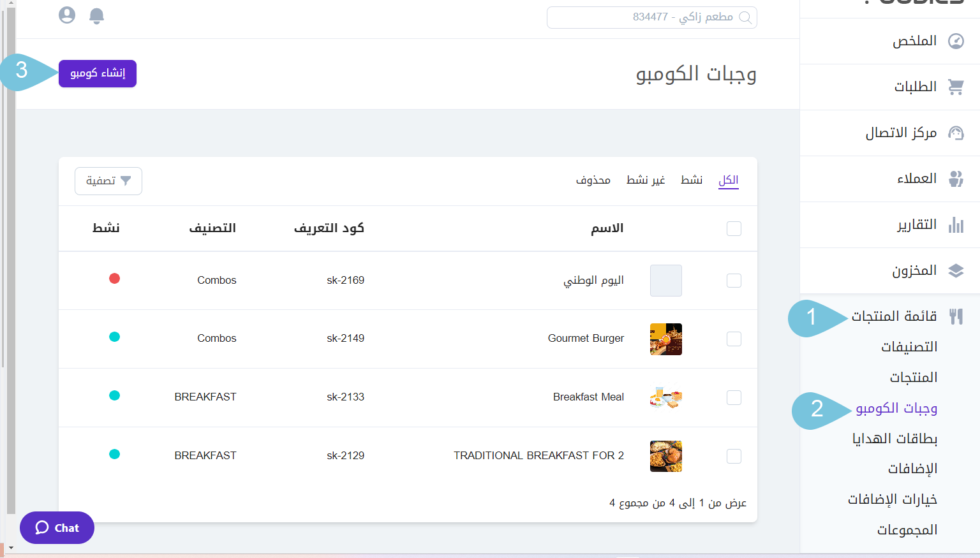Check the Breakfast Meal row checkbox
The width and height of the screenshot is (980, 558).
click(734, 397)
